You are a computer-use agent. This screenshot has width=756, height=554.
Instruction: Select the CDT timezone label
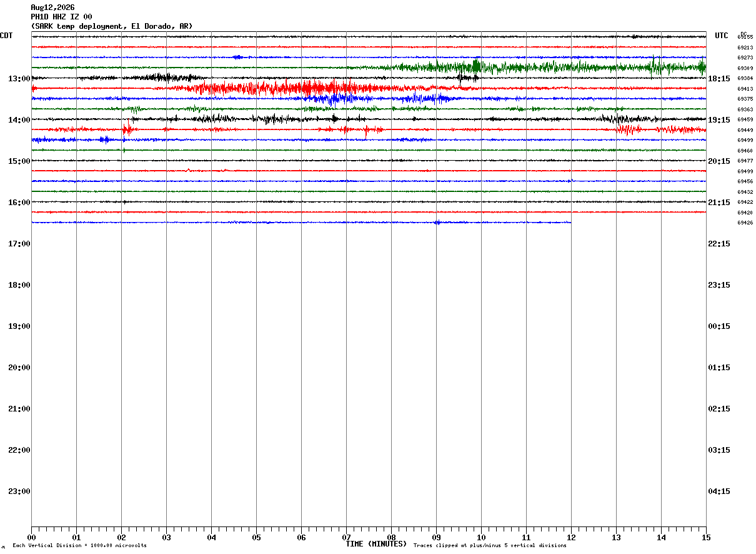point(6,36)
